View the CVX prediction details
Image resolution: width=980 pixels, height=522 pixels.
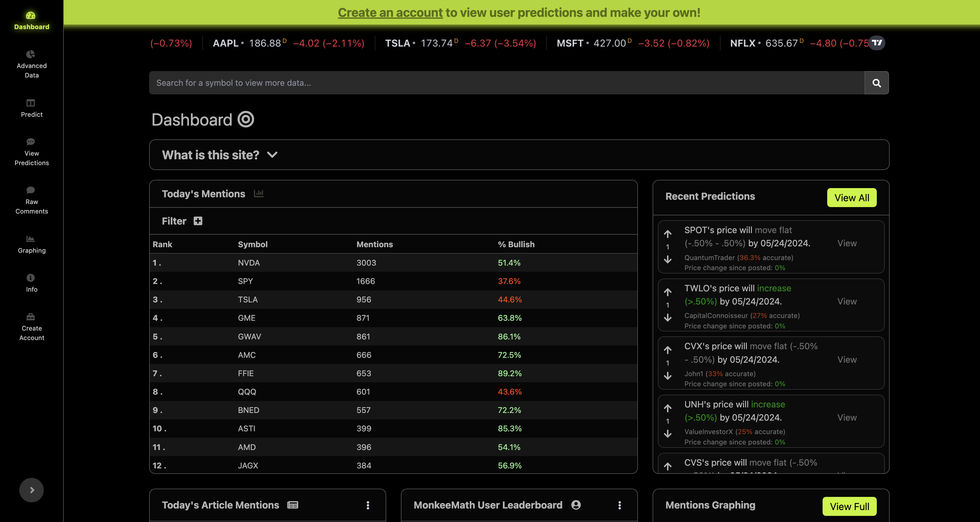847,360
